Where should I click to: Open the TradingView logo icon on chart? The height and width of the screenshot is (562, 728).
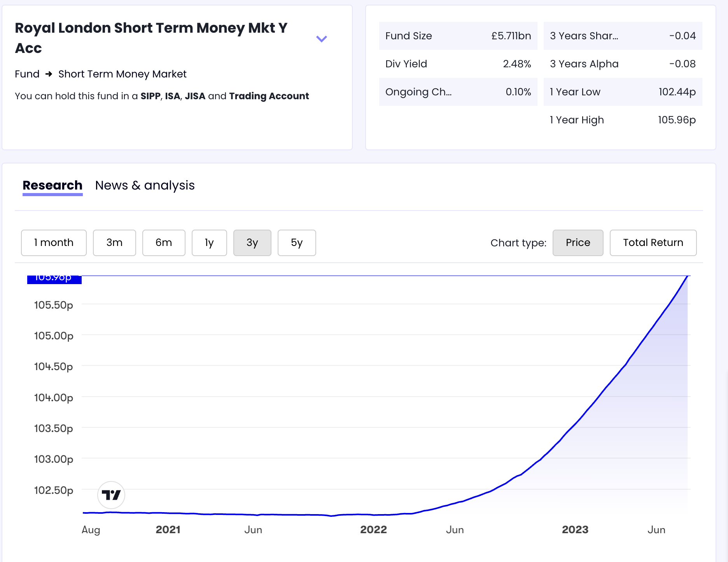(111, 495)
